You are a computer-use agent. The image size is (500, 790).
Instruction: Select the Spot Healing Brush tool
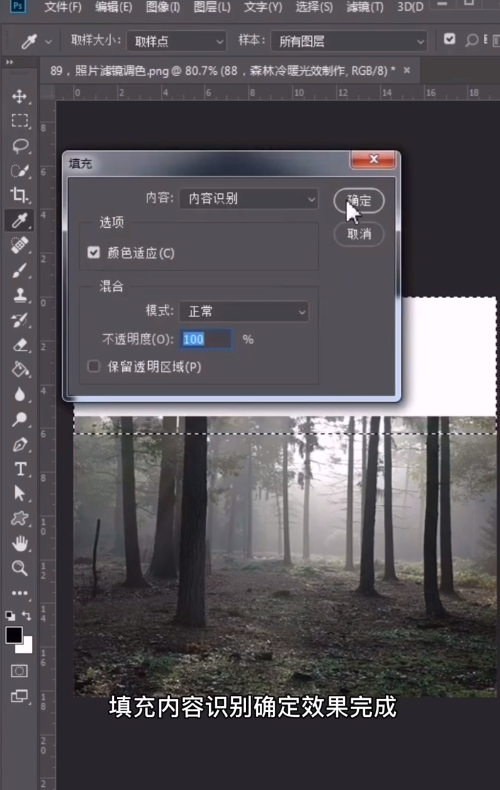(x=20, y=245)
